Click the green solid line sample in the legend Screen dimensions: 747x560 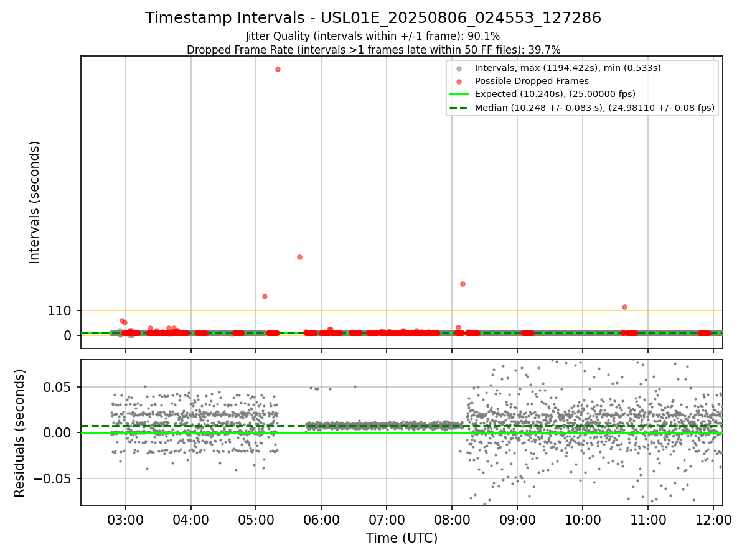[x=459, y=95]
